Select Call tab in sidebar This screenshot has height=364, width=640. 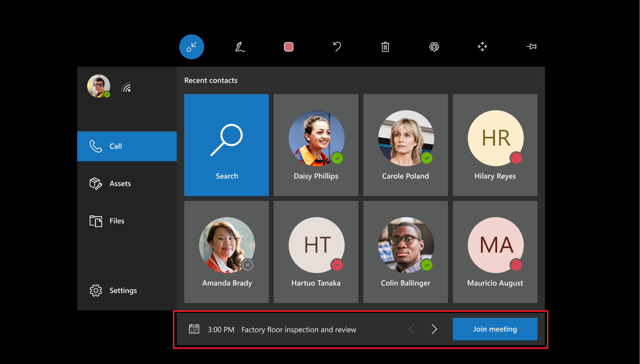127,146
